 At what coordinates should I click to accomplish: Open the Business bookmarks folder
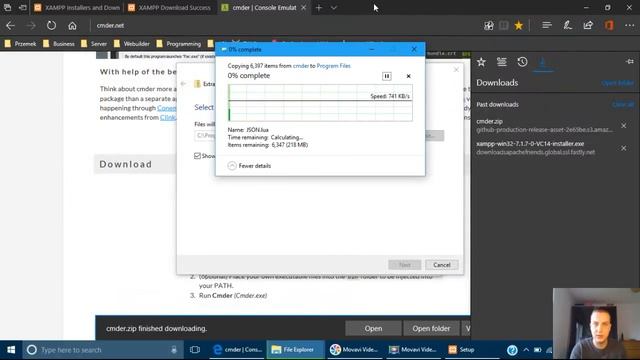point(59,44)
